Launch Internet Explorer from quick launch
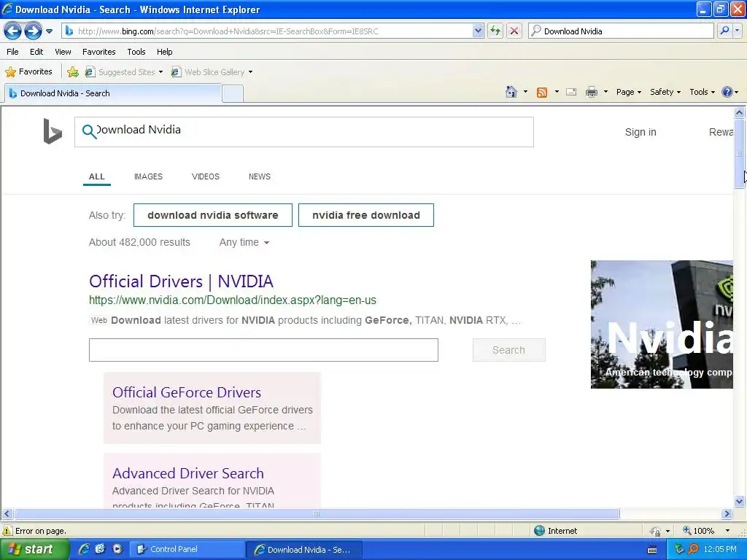 [85, 549]
